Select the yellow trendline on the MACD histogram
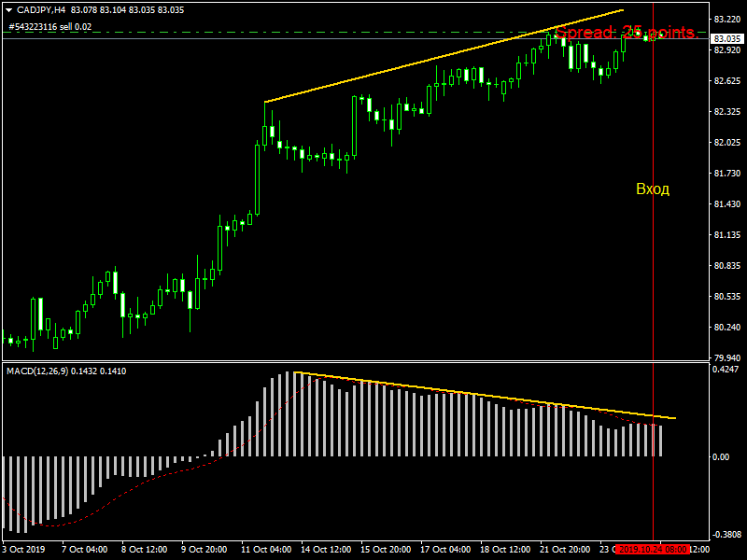 click(x=485, y=395)
